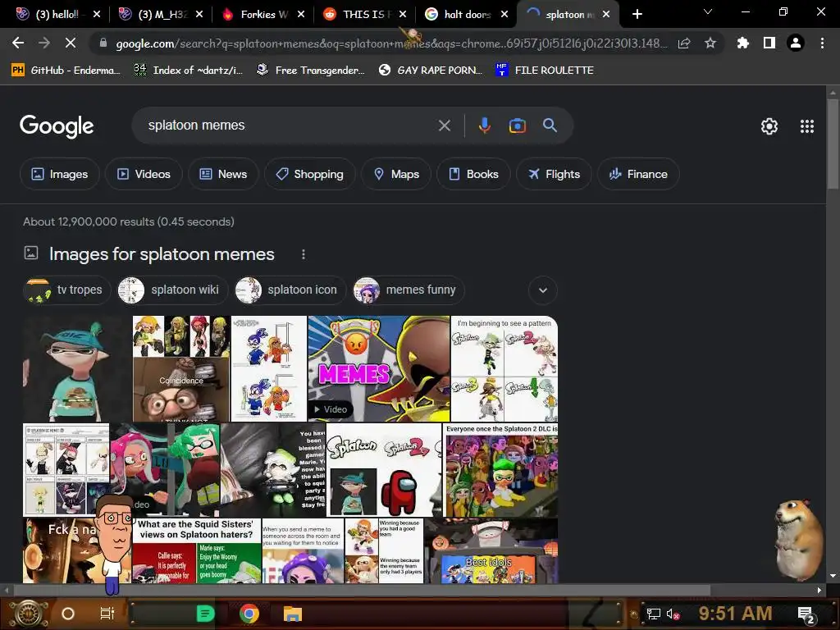Viewport: 840px width, 630px height.
Task: Open Chrome's three-dot menu
Action: [x=822, y=43]
